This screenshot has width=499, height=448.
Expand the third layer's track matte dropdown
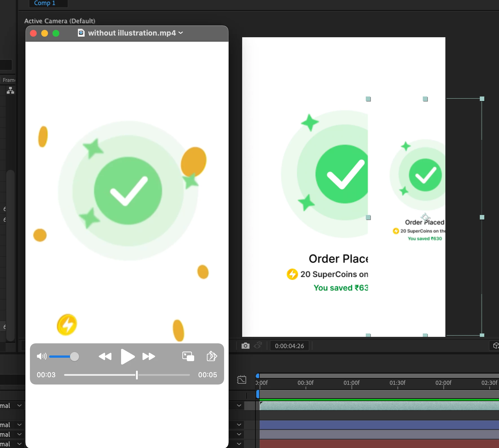tap(239, 434)
